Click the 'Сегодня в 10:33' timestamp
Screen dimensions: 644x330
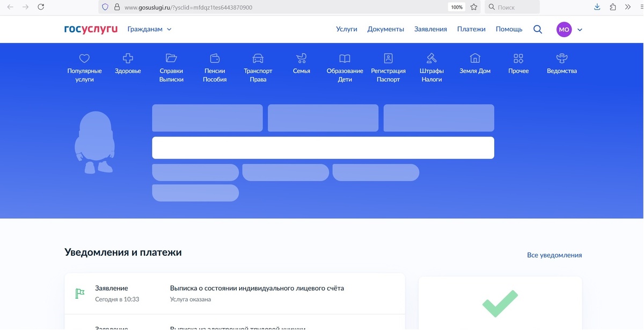(117, 299)
